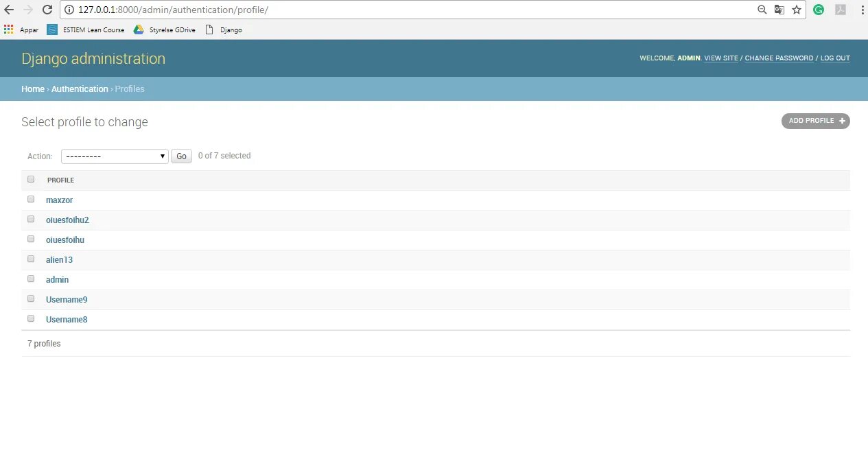Bookmark the page with the star icon
This screenshot has width=868, height=470.
[x=797, y=10]
